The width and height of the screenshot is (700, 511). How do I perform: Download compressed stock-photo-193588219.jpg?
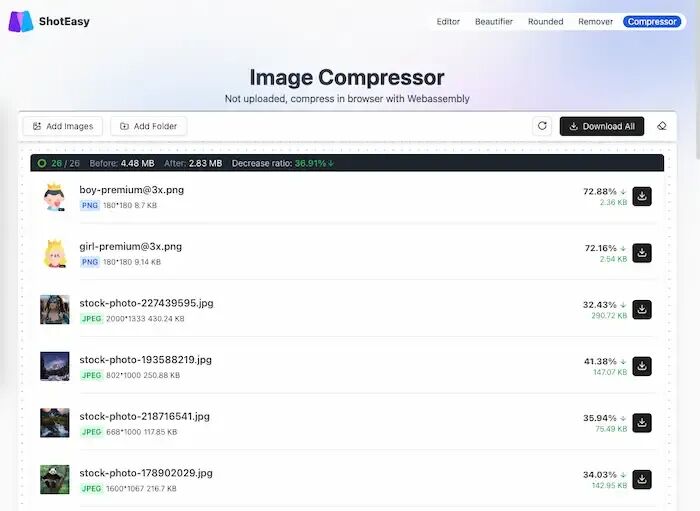642,366
